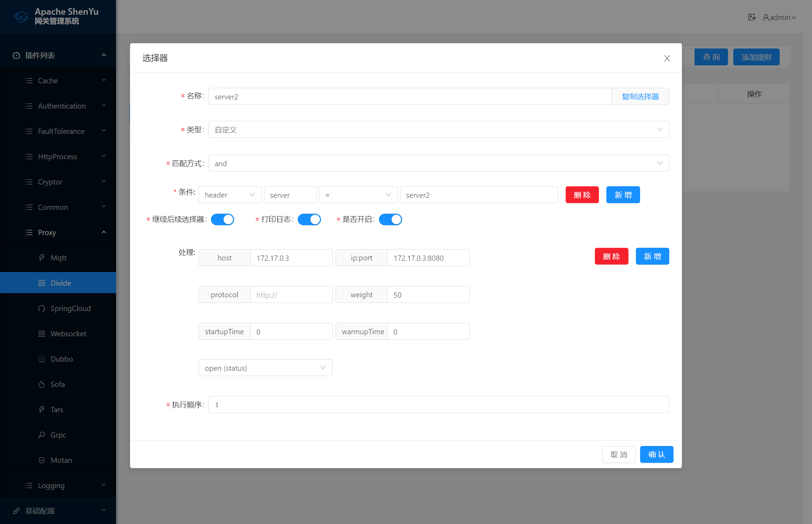The width and height of the screenshot is (812, 524).
Task: Click the language switch icon near admin
Action: tap(752, 17)
